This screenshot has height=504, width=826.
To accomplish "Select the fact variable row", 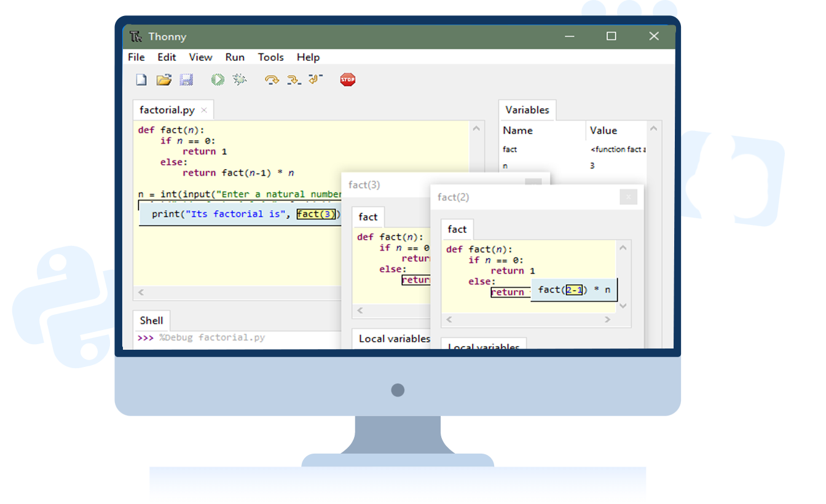I will [510, 149].
